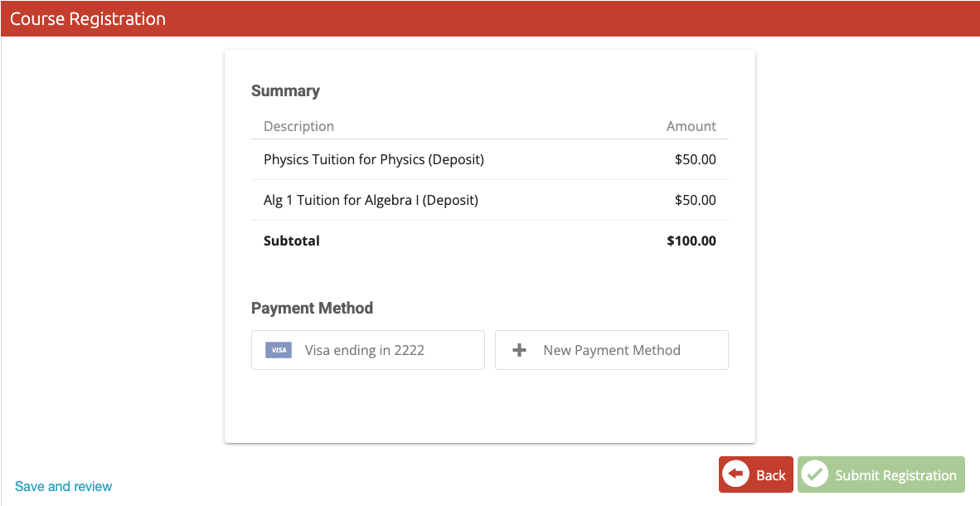The image size is (980, 506).
Task: Click the plus icon for new payment method
Action: 519,350
